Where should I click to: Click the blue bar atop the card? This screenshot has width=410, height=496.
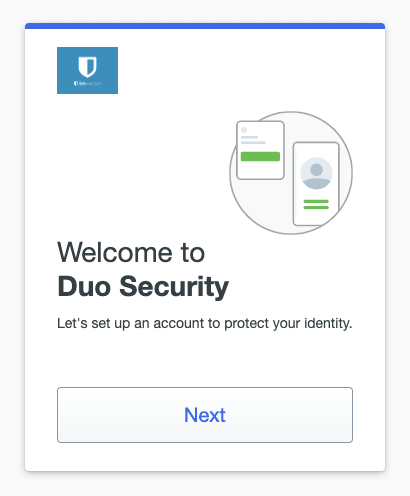pyautogui.click(x=205, y=26)
